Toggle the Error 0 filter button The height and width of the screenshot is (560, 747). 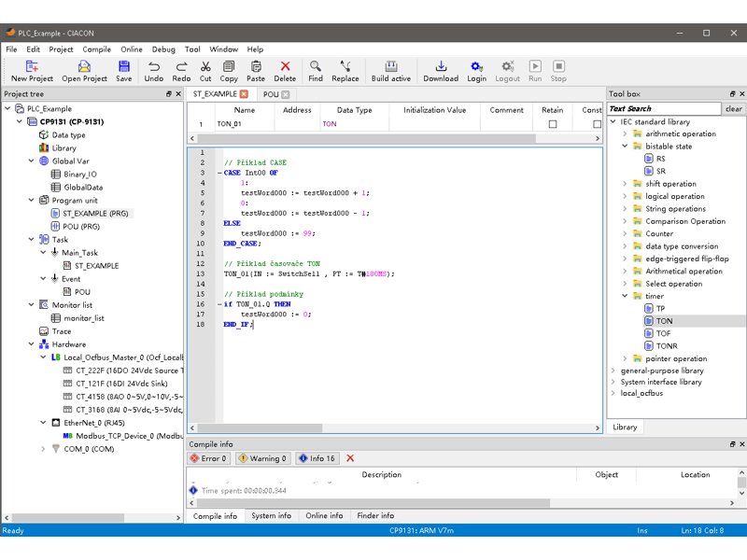coord(208,458)
